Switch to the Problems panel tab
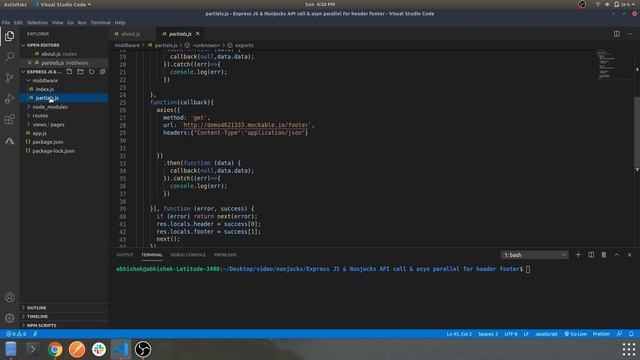The image size is (640, 360). tap(225, 255)
